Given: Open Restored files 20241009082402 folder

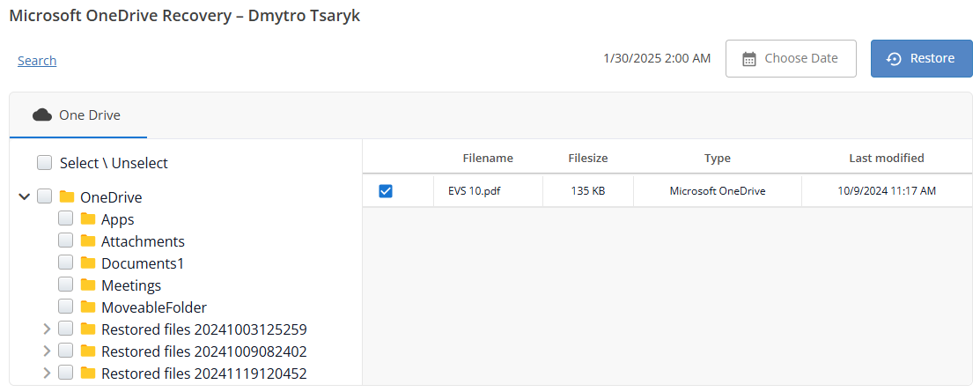Looking at the screenshot, I should (x=203, y=351).
